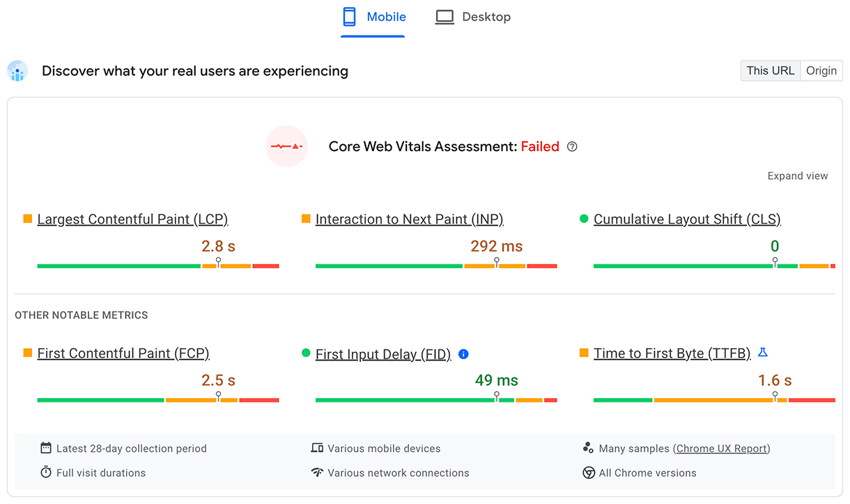Open the Largest Contentful Paint metric link
This screenshot has height=504, width=850.
tap(132, 219)
